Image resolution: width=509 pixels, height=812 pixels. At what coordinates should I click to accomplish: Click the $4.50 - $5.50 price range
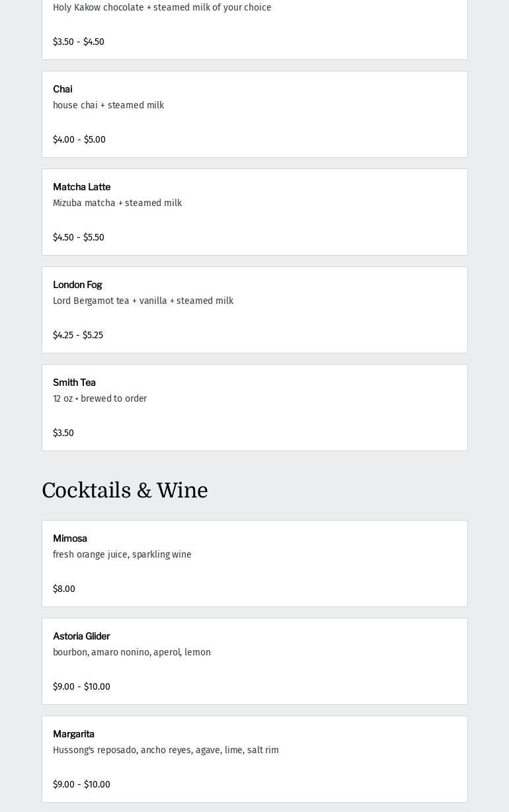(x=79, y=238)
